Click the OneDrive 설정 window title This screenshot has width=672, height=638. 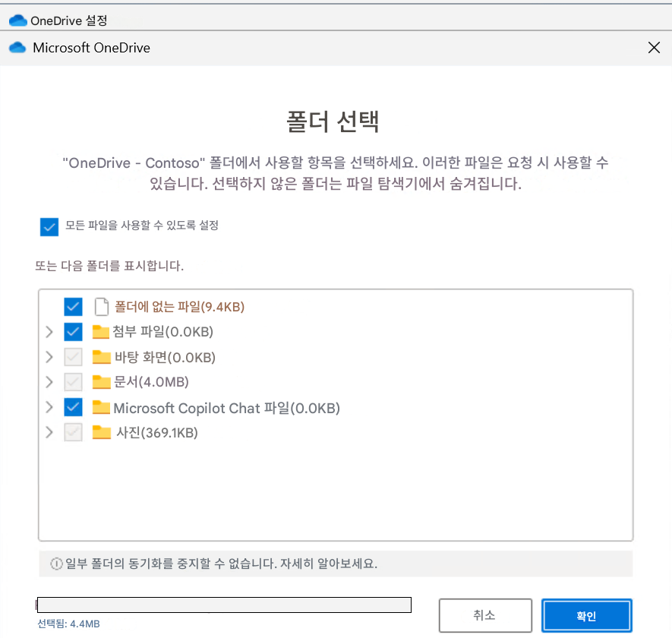coord(68,21)
